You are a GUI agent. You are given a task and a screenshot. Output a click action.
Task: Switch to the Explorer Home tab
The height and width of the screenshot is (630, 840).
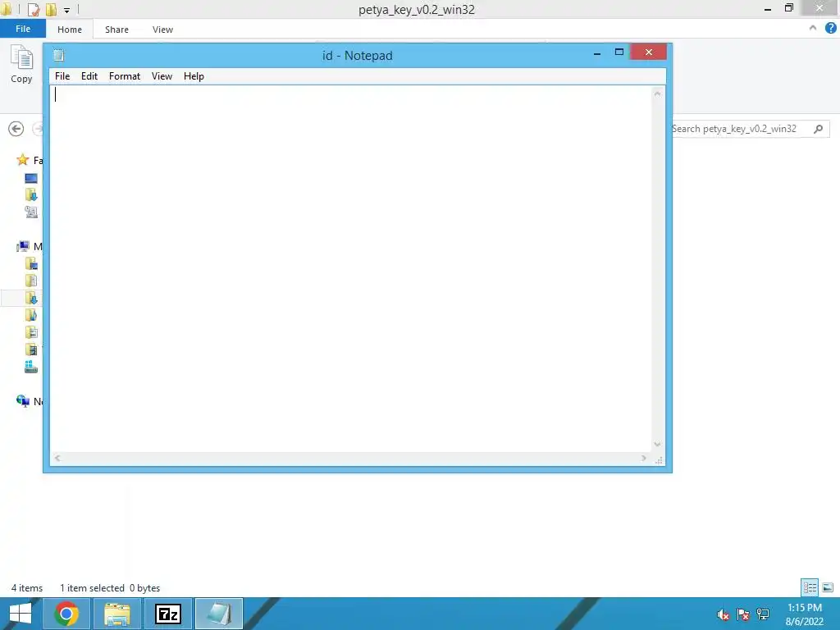(x=70, y=30)
